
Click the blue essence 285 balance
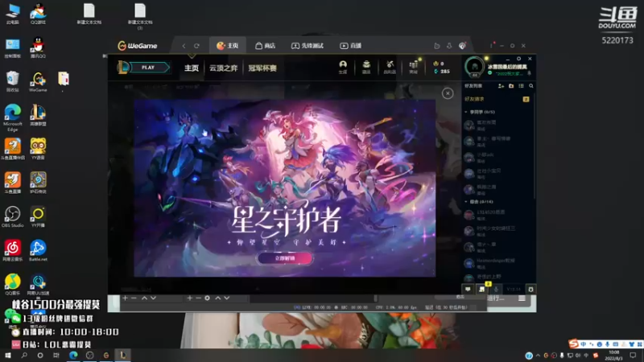pos(442,72)
